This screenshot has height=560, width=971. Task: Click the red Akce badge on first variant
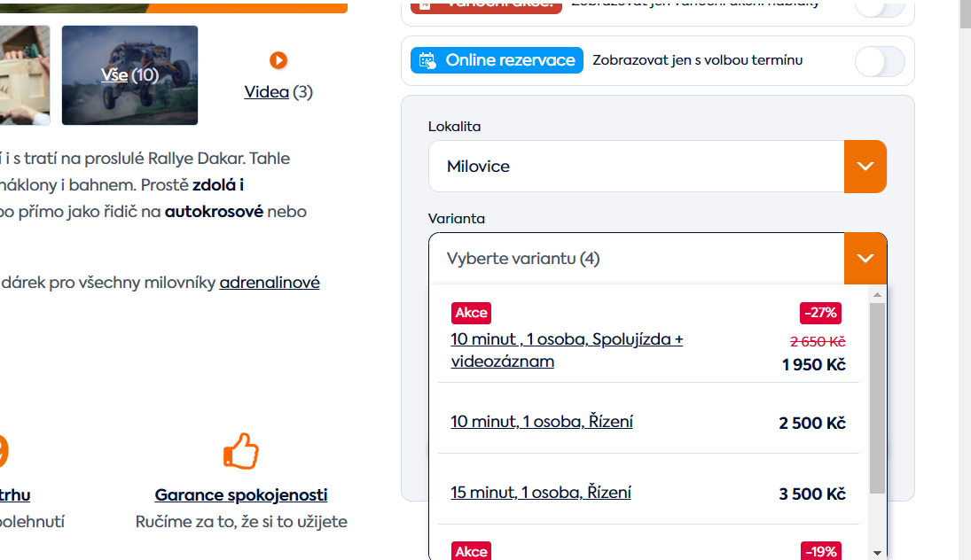[471, 313]
